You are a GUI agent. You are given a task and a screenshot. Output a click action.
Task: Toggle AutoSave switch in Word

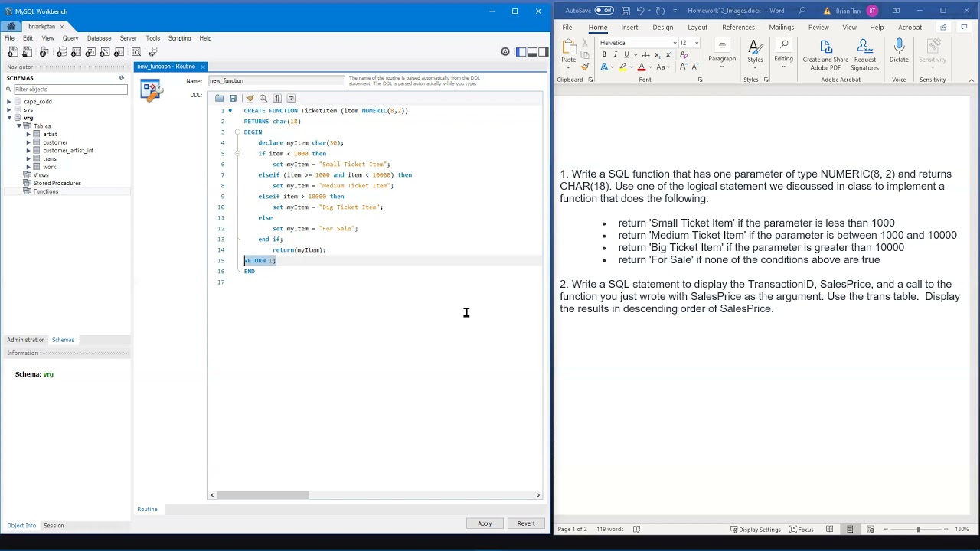(604, 11)
